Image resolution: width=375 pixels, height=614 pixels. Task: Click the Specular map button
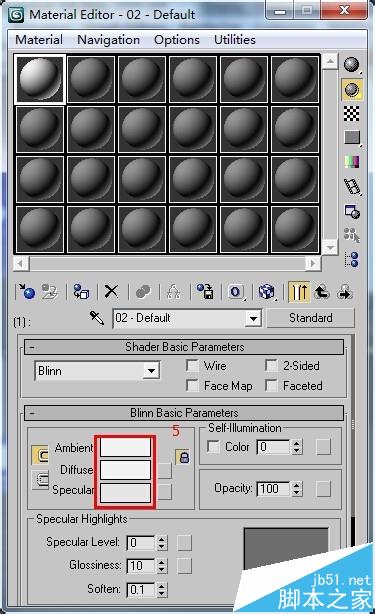165,492
